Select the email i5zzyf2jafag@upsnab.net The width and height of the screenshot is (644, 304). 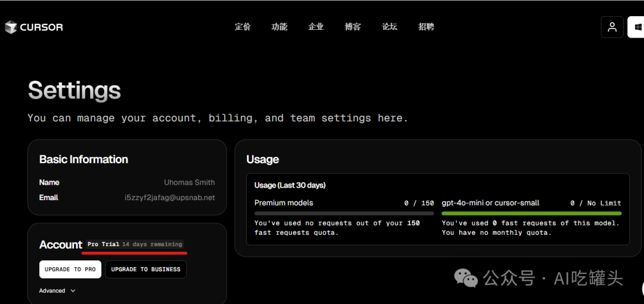(169, 198)
